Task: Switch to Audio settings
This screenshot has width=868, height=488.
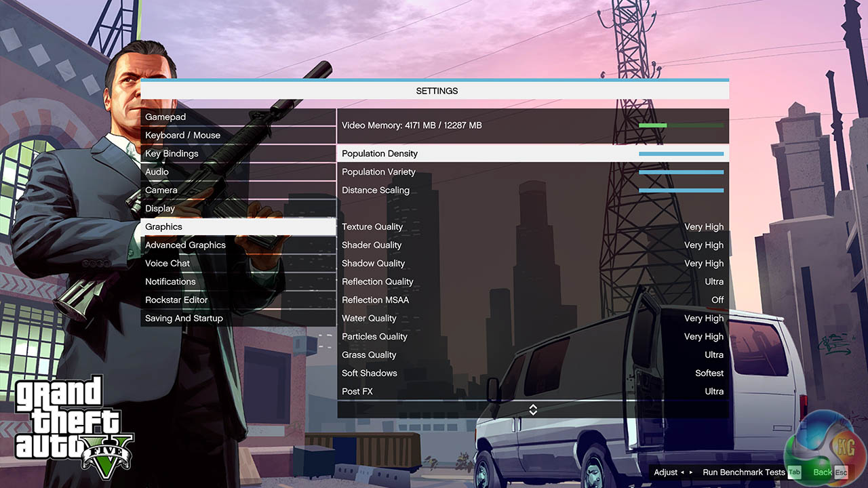Action: (238, 172)
